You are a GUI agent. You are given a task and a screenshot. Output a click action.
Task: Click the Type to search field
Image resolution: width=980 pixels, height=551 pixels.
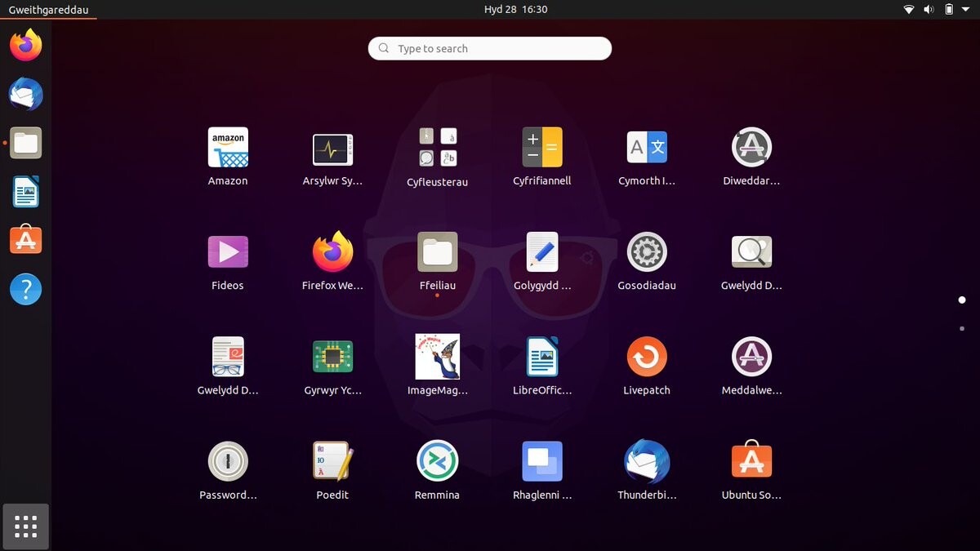tap(490, 48)
